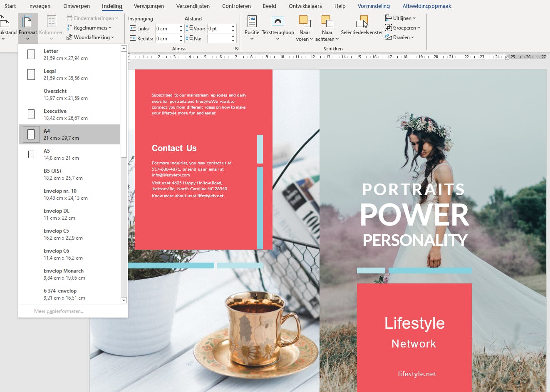
Task: Open the Positie position menu
Action: click(x=252, y=28)
